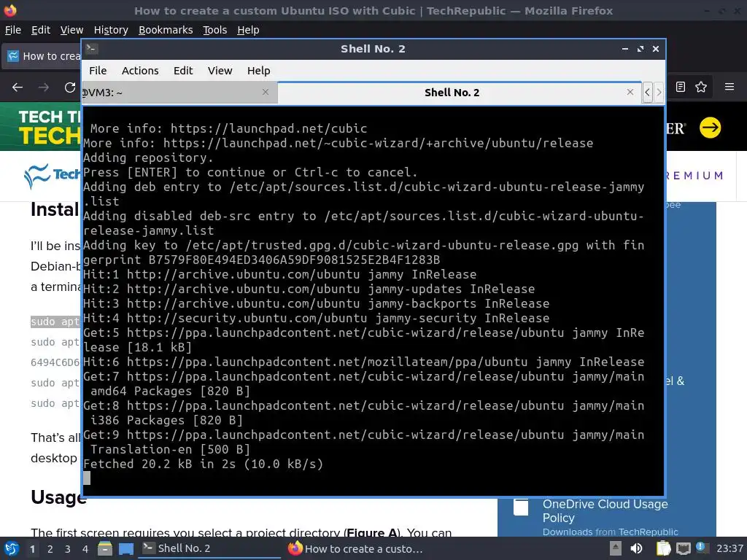Click the update notifier tray icon

(700, 548)
